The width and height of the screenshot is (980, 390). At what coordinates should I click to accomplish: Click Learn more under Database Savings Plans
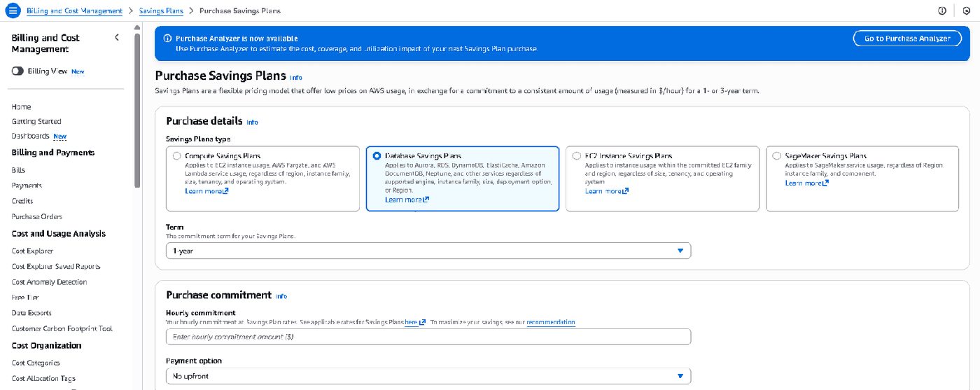pyautogui.click(x=407, y=200)
